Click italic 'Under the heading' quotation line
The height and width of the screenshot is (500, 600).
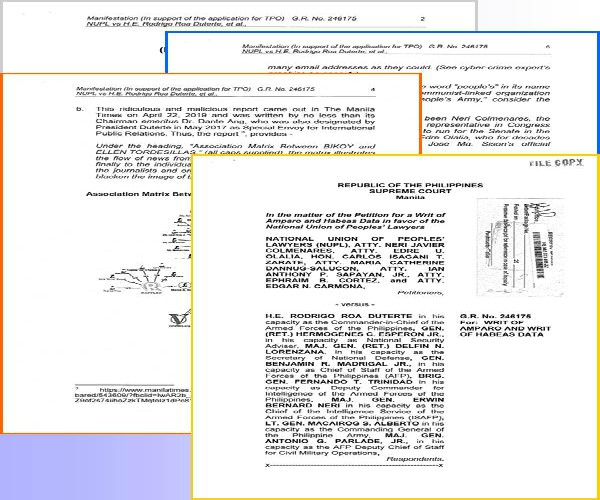coord(235,146)
